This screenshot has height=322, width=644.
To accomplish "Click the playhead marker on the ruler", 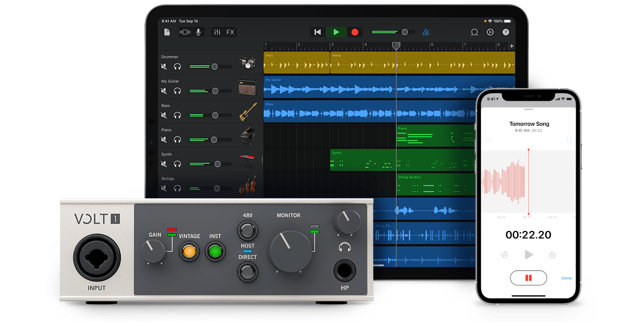I will (396, 45).
